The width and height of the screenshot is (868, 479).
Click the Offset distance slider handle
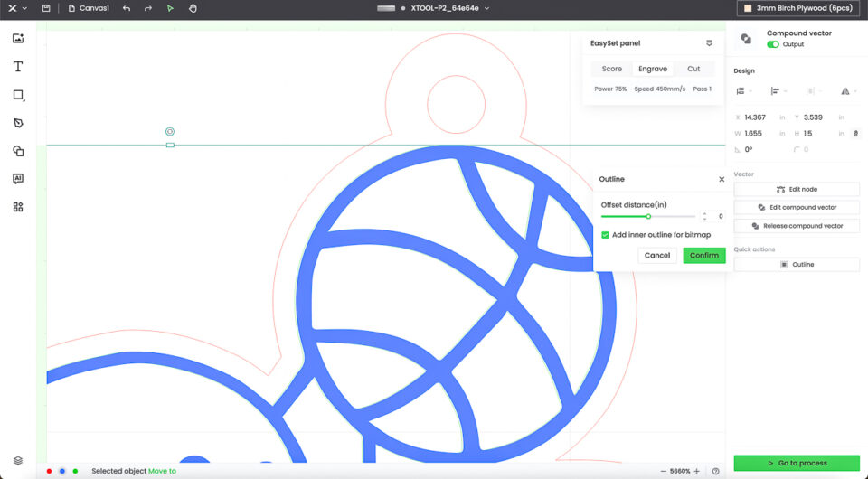(648, 216)
